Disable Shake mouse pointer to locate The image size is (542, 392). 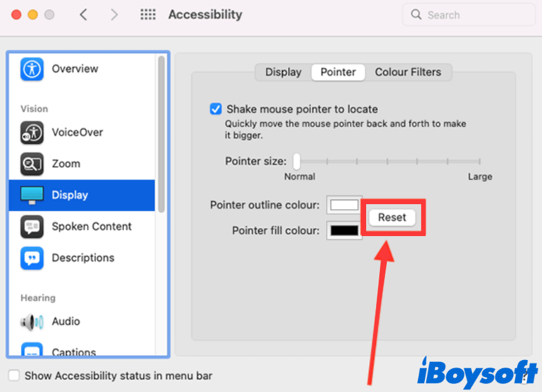tap(216, 109)
